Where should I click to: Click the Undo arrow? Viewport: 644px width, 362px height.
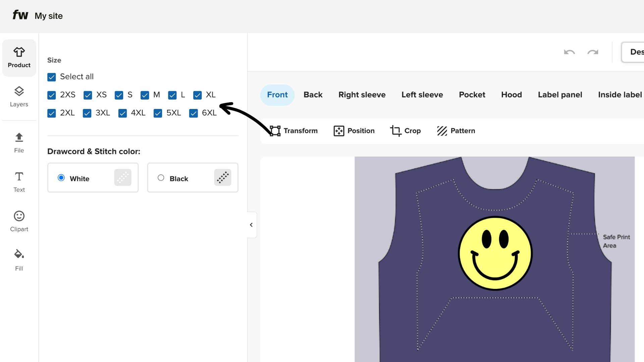(570, 52)
